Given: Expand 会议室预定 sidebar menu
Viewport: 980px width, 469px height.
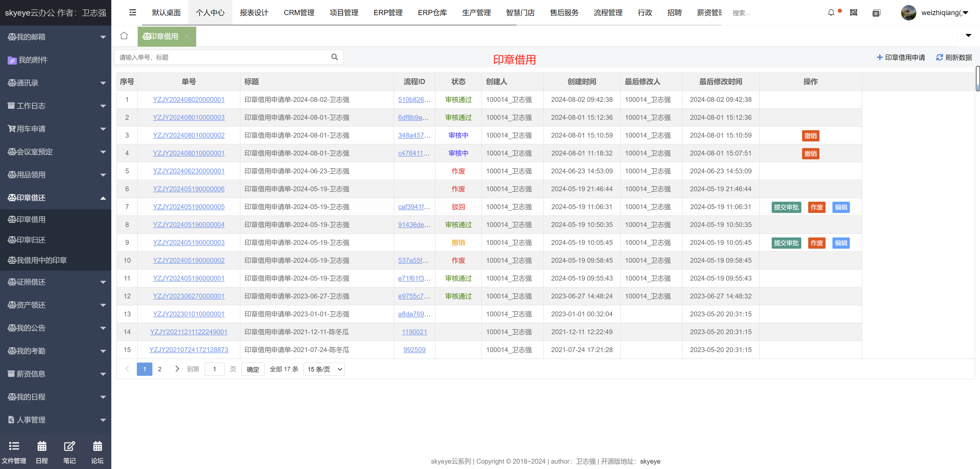Looking at the screenshot, I should coord(56,152).
